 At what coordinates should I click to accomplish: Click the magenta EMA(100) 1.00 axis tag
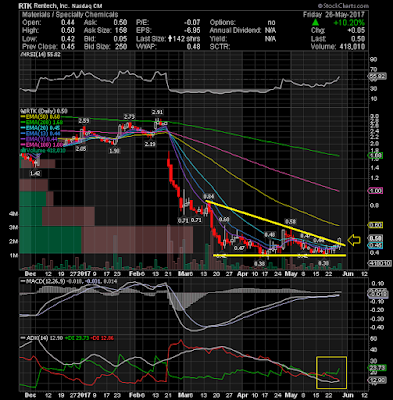375,191
